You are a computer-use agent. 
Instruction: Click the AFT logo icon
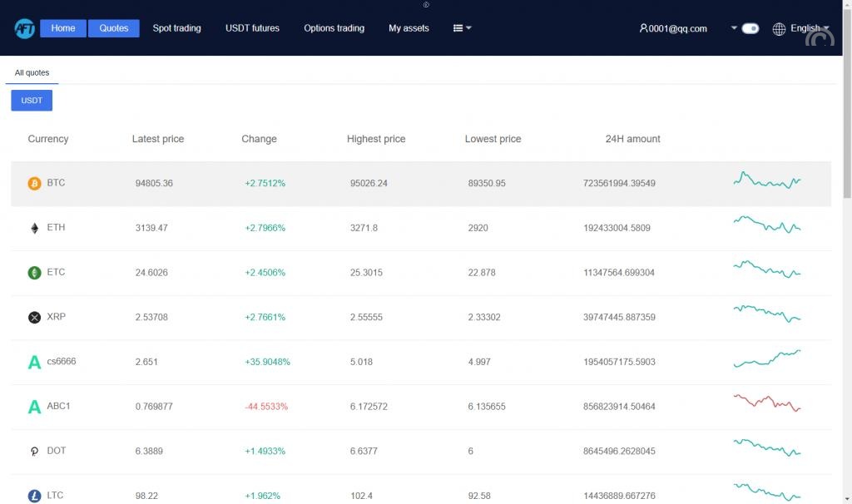(24, 28)
